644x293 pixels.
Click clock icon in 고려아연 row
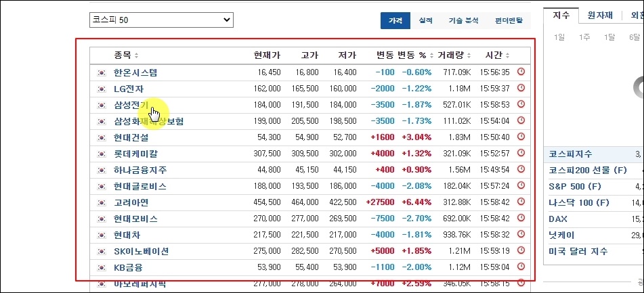[x=521, y=202]
